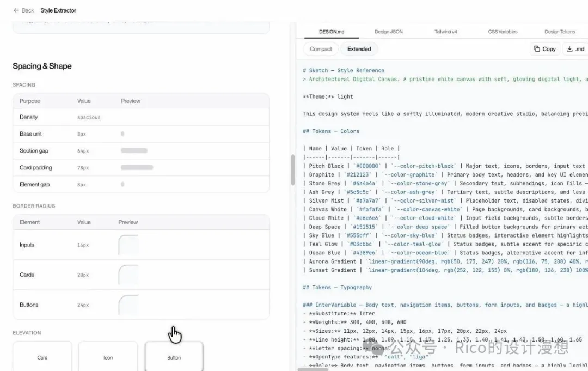
Task: Click the Inputs border radius preview
Action: 128,245
